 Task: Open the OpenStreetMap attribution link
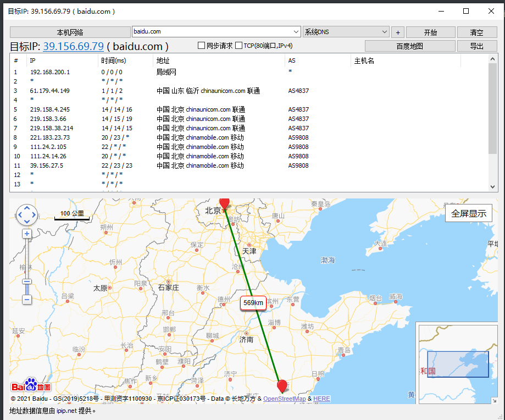284,399
